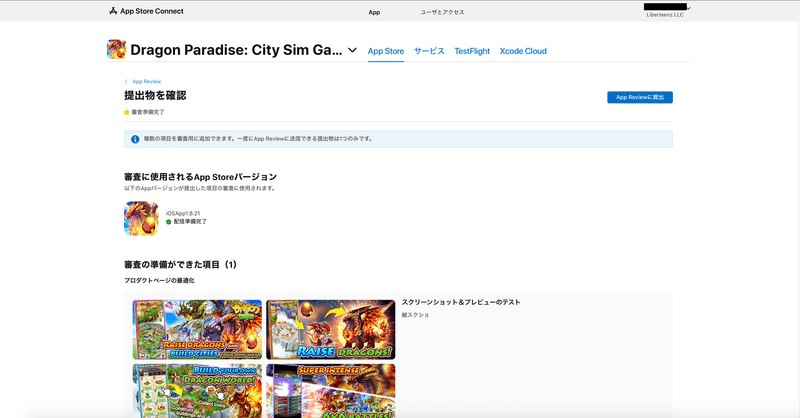Click the 審査の準備ができた項目 (1) heading

tap(181, 264)
